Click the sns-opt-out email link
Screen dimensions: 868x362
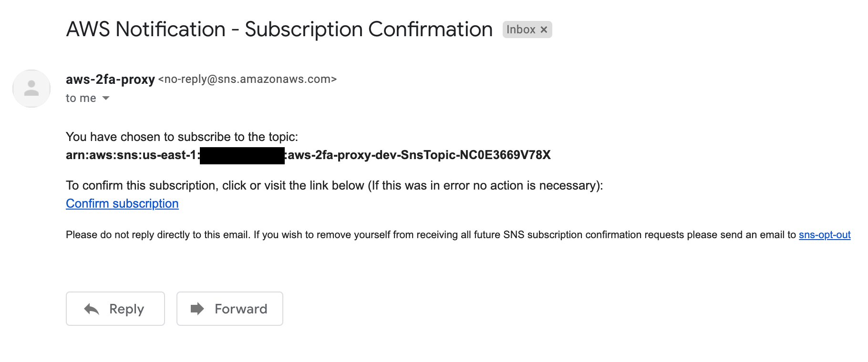tap(824, 235)
